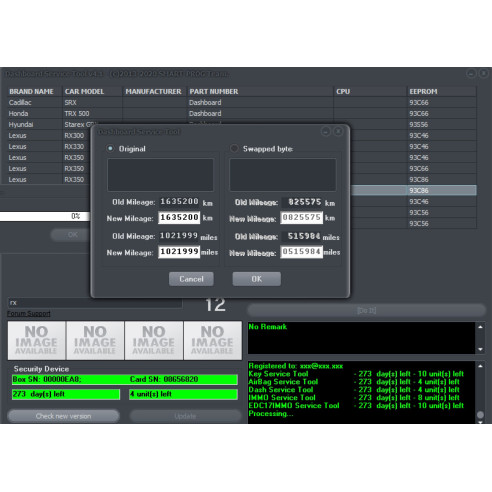Close the Dashboard Service Tool dialog
This screenshot has height=492, width=492.
tap(338, 132)
